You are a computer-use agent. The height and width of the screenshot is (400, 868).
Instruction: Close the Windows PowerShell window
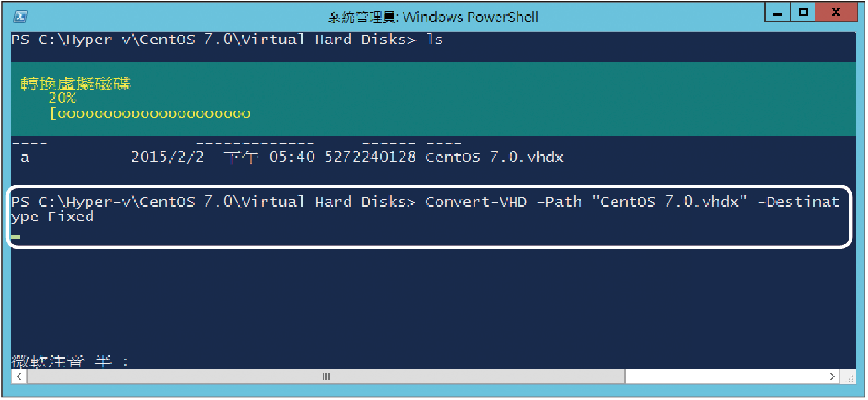[836, 13]
